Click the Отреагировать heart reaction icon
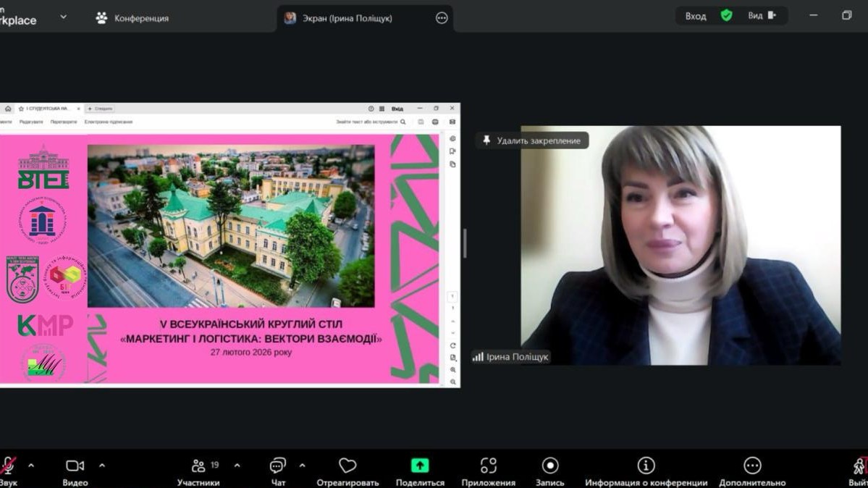Image resolution: width=868 pixels, height=488 pixels. [x=347, y=466]
